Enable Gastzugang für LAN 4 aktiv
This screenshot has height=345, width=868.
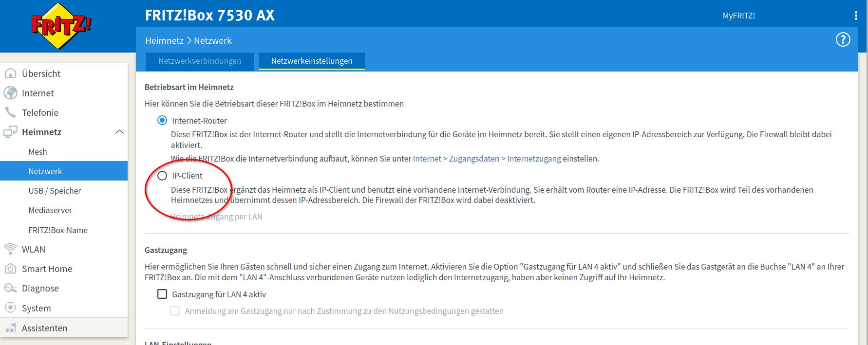point(162,294)
